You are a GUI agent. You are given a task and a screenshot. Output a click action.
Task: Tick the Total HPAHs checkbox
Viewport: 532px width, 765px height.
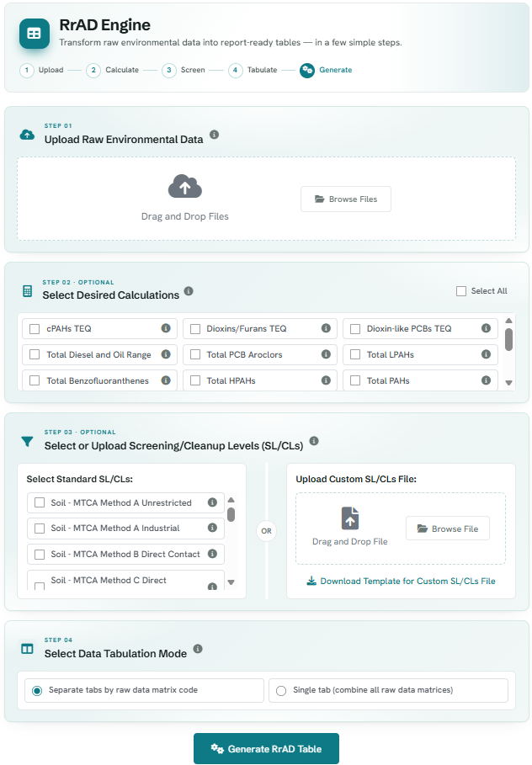tap(195, 380)
